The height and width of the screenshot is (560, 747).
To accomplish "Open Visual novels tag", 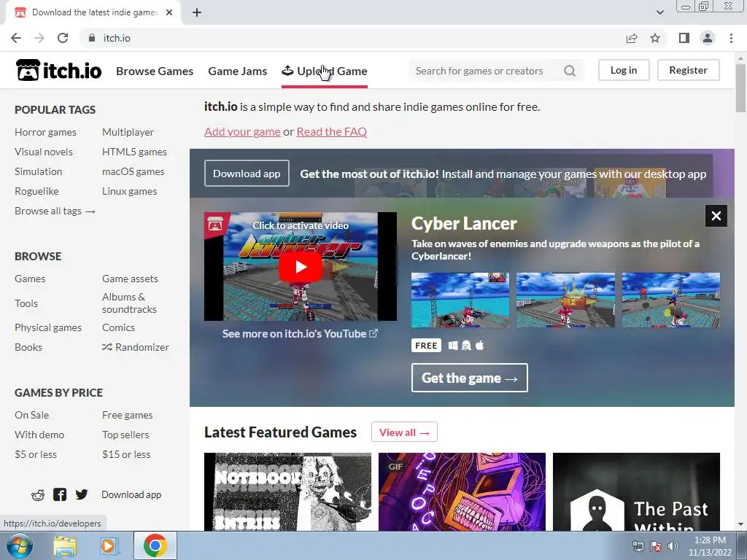I will (x=43, y=152).
